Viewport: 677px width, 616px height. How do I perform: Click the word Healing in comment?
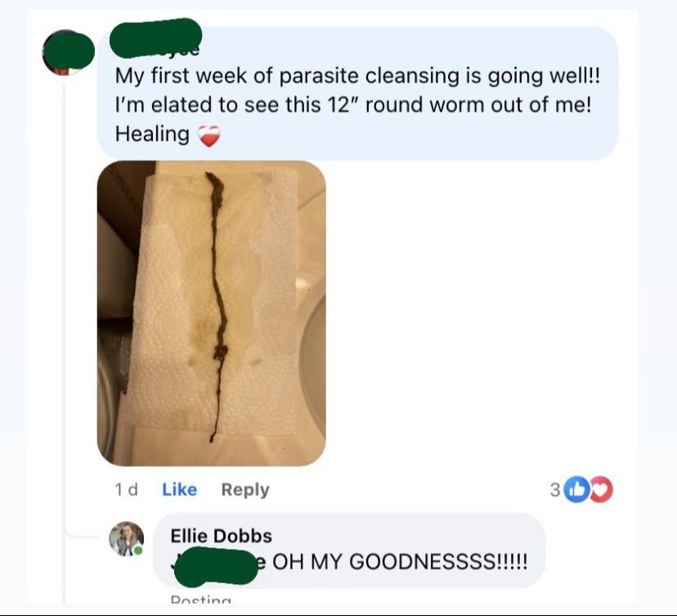coord(152,134)
